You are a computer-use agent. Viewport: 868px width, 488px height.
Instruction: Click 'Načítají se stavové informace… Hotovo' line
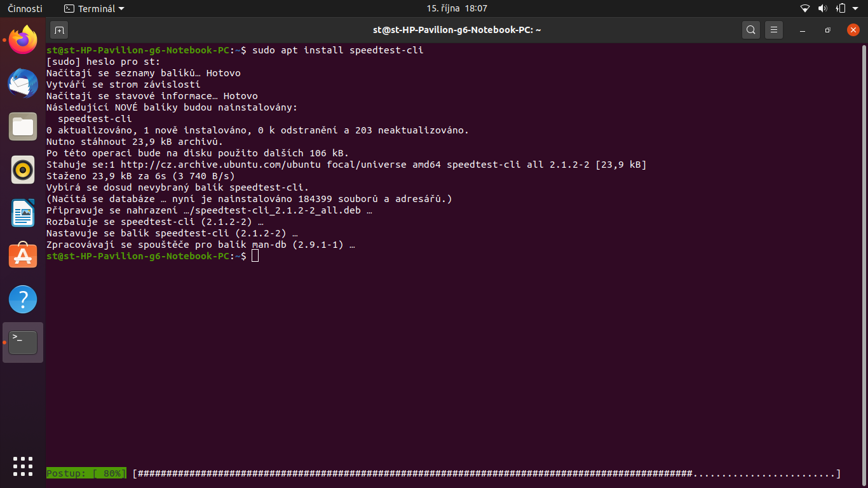click(x=152, y=96)
